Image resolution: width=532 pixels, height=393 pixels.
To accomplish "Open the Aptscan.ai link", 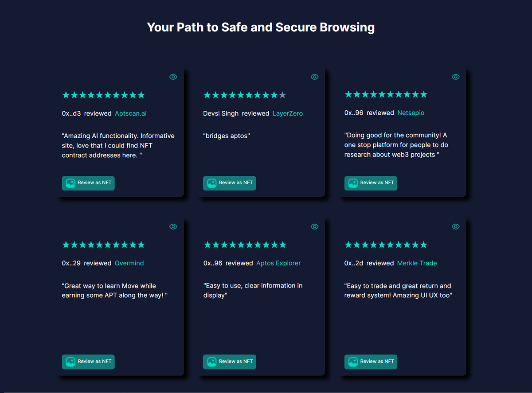I will [x=131, y=113].
